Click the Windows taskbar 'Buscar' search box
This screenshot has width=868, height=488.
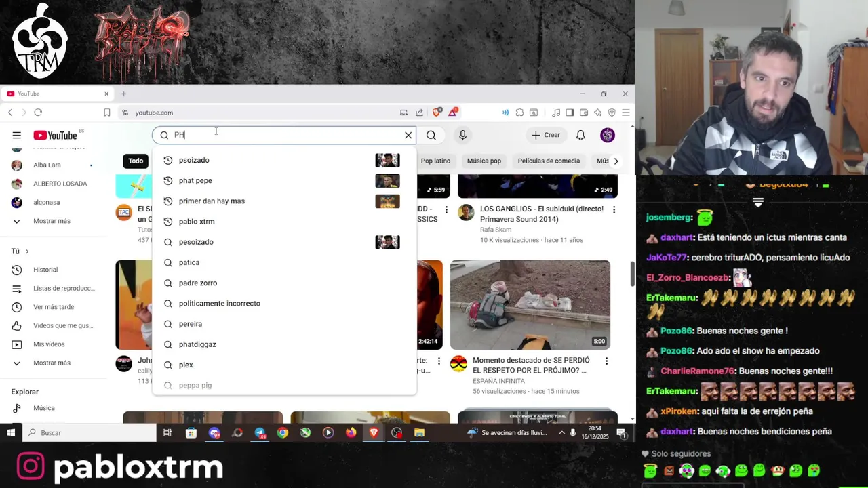90,432
